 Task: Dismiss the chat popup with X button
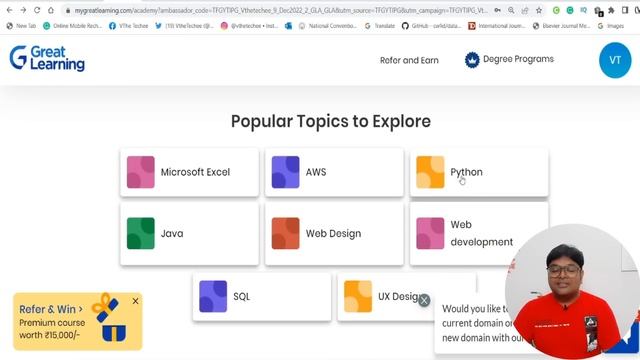click(424, 300)
